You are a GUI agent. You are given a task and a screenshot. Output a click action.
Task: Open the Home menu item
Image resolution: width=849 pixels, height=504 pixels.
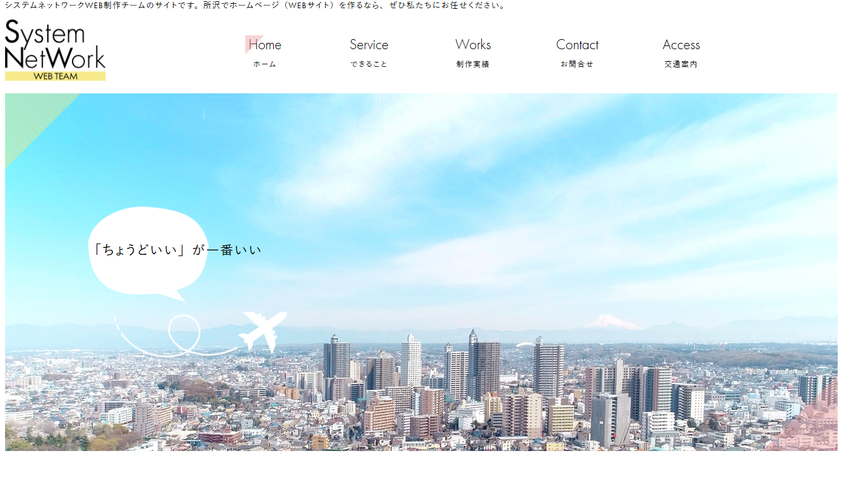point(265,45)
